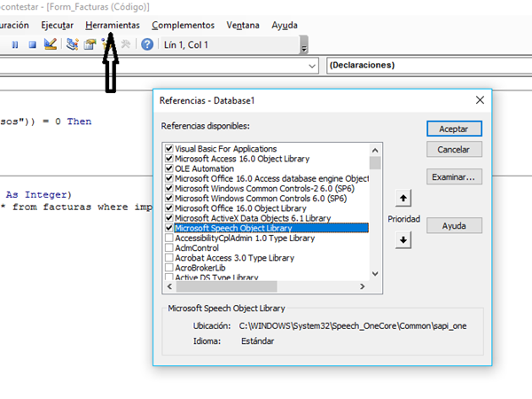
Task: Click the Reset (stop) toolbar icon
Action: 32,44
